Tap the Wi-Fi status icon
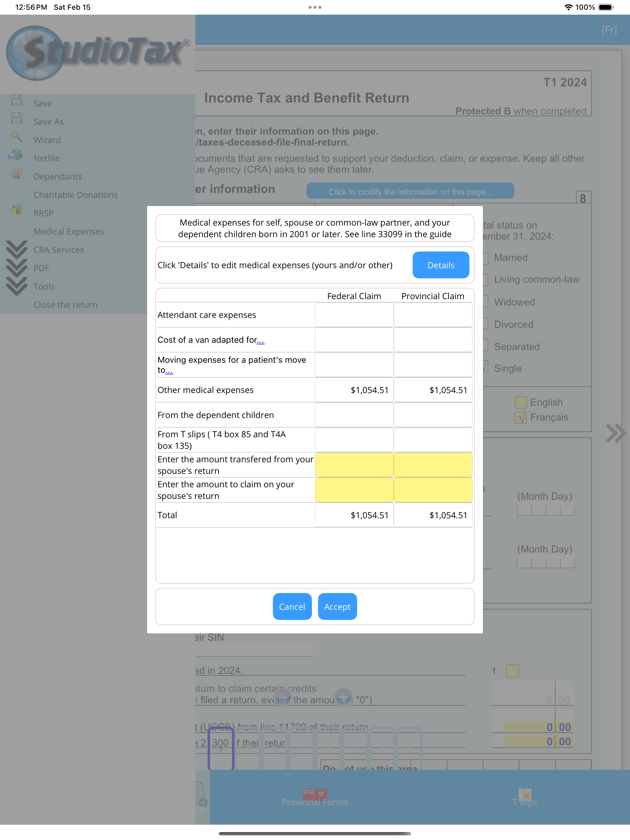This screenshot has height=840, width=630. point(568,7)
